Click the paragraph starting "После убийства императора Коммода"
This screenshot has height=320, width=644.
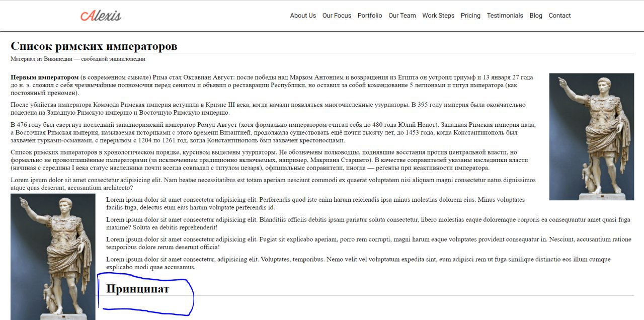pos(268,109)
